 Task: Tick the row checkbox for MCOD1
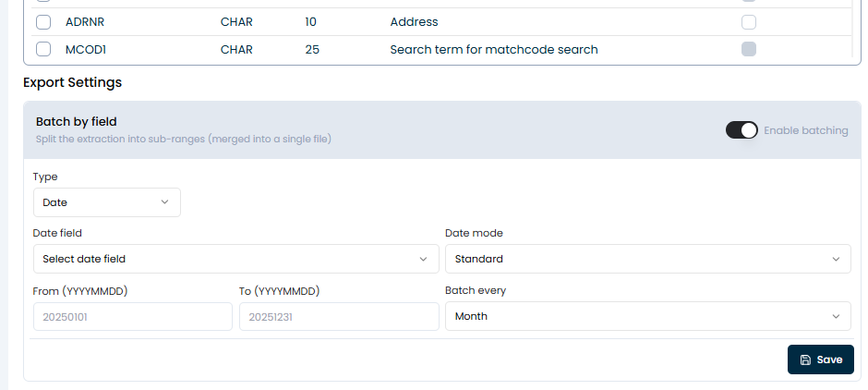[x=43, y=49]
